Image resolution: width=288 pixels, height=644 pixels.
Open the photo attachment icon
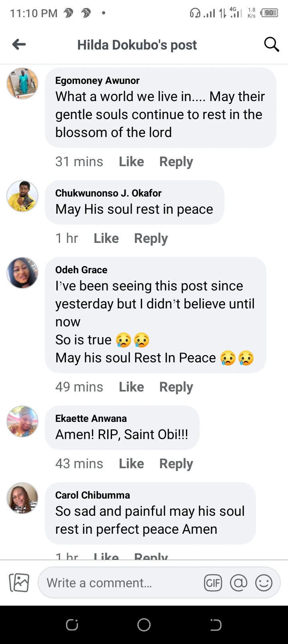tap(19, 583)
